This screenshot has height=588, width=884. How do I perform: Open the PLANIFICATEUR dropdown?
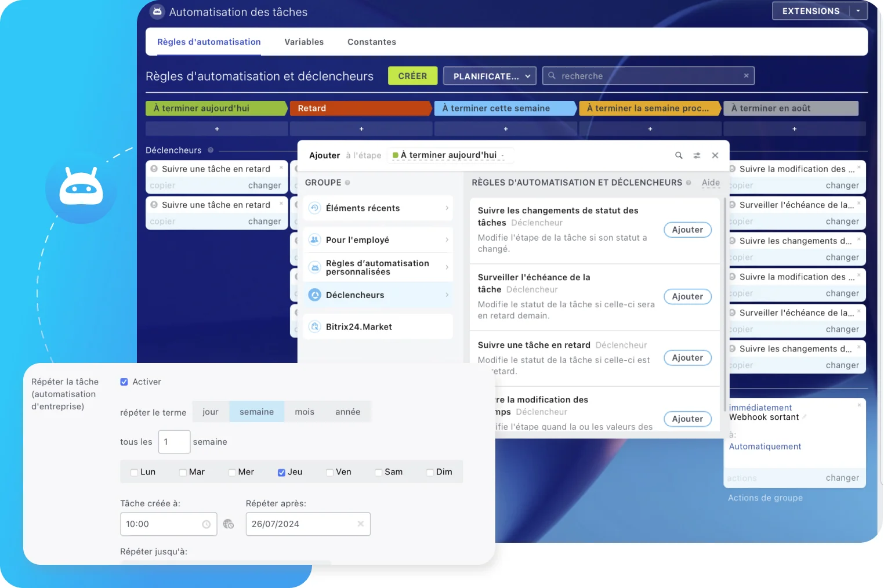(489, 75)
